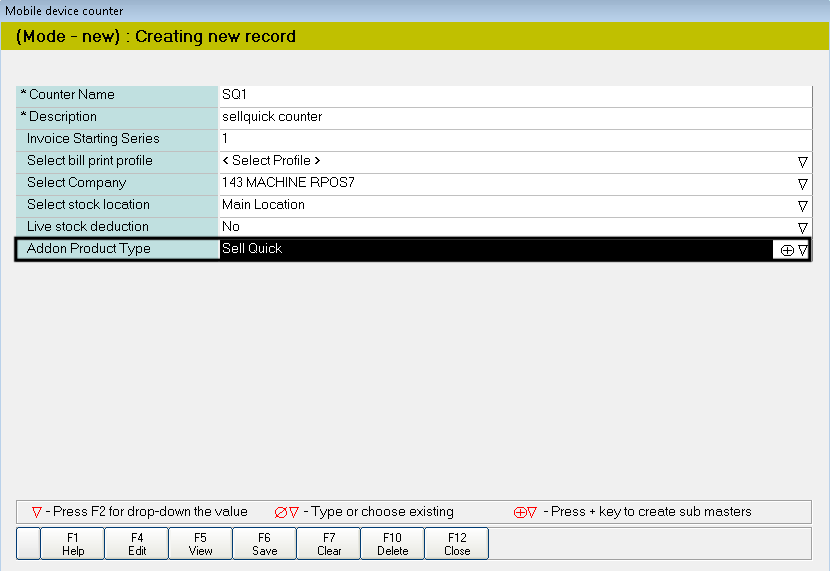Close the form with F12 Close

pos(457,543)
